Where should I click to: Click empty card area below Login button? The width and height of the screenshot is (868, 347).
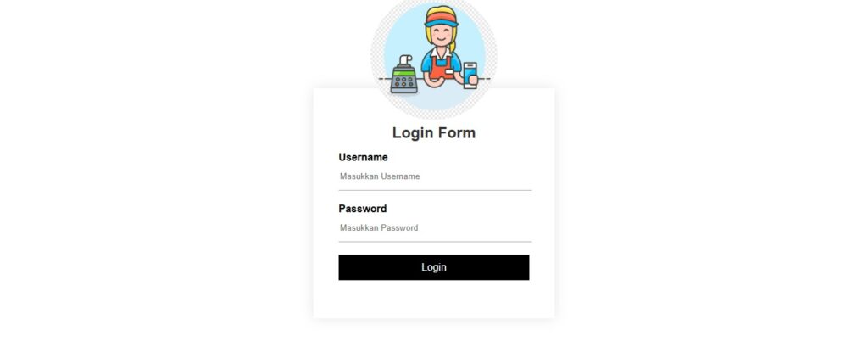434,299
